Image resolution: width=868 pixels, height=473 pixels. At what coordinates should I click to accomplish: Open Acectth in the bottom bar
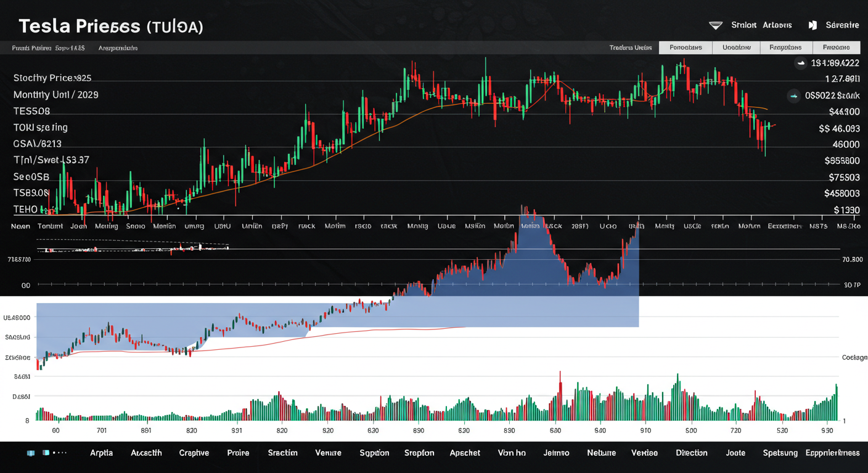146,453
